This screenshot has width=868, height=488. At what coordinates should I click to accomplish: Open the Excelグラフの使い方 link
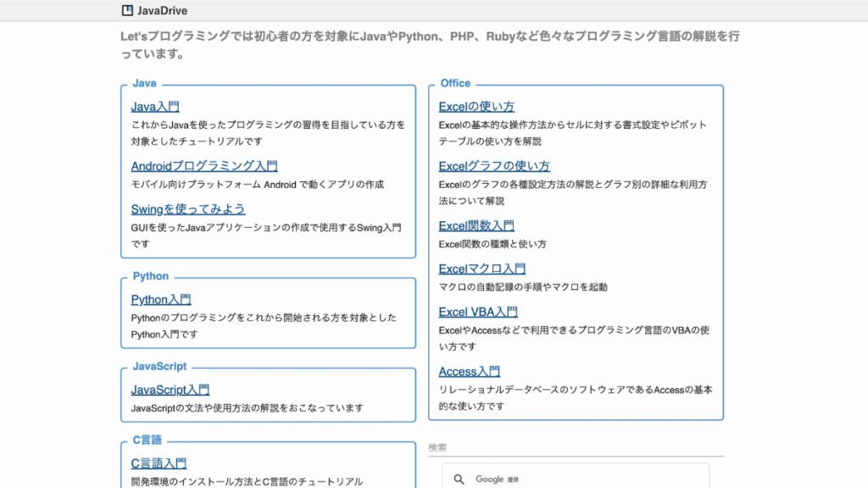pos(493,166)
